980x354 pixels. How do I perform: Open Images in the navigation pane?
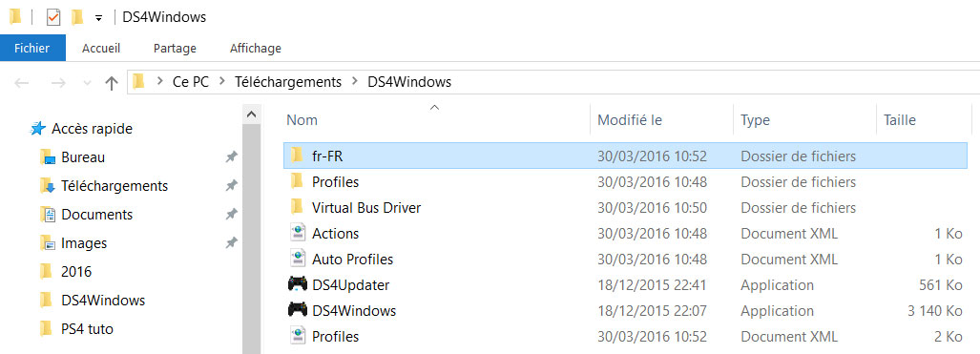(x=84, y=243)
